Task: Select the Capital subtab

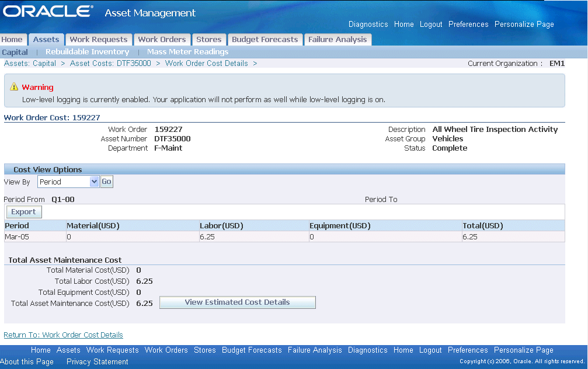Action: [x=15, y=52]
